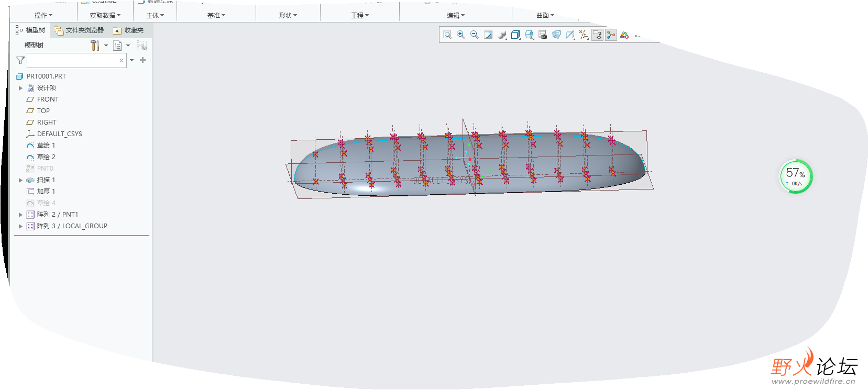Switch to the 文件夹浏览器 tab
Viewport: 868px width, 390px height.
coord(79,30)
